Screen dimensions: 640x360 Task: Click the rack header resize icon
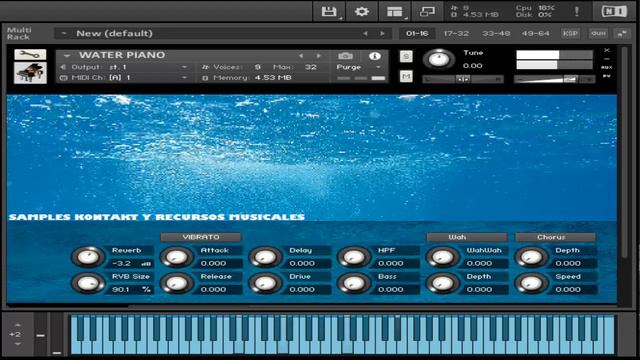[622, 33]
